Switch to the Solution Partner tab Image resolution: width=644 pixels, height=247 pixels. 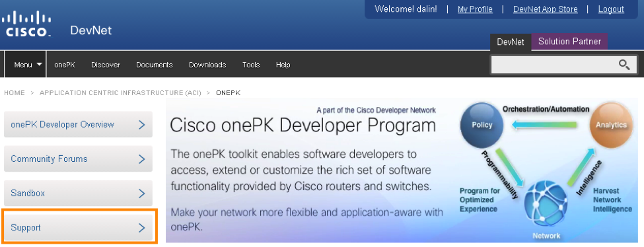tap(569, 42)
